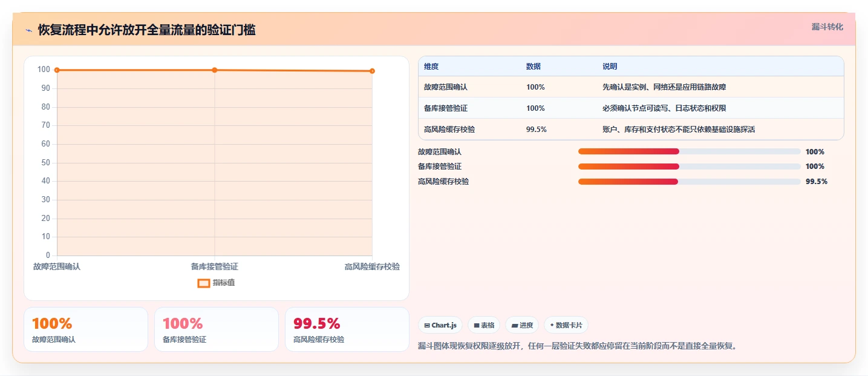
Task: Select table cell 备库接管验证
Action: (446, 108)
